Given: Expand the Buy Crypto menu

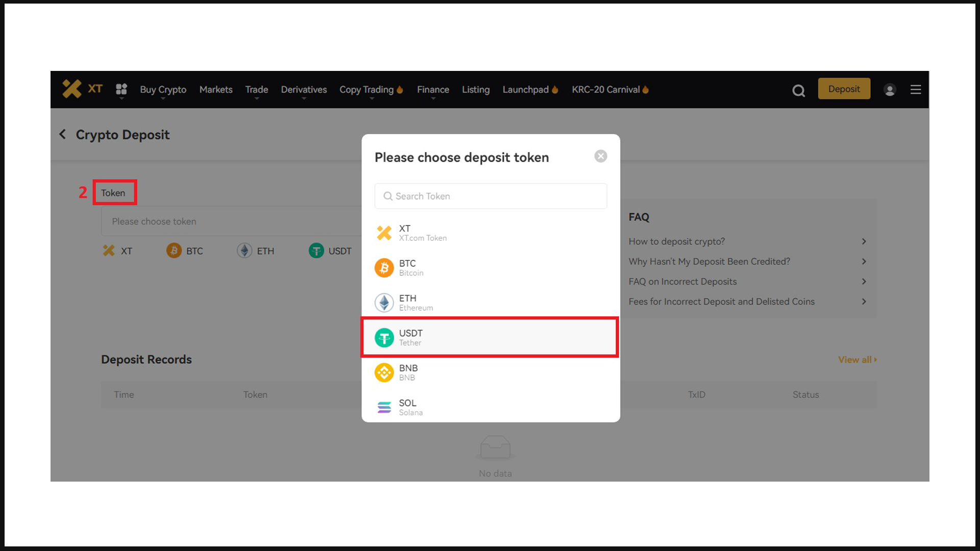Looking at the screenshot, I should 163,90.
